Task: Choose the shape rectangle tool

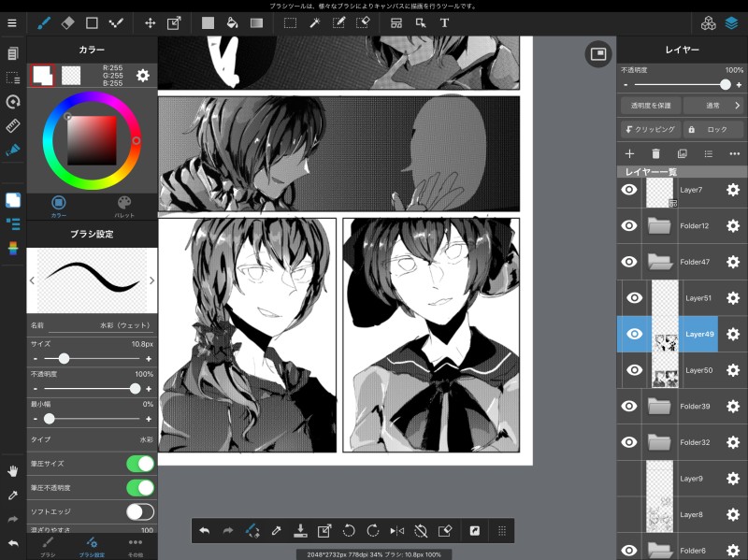Action: [x=92, y=22]
